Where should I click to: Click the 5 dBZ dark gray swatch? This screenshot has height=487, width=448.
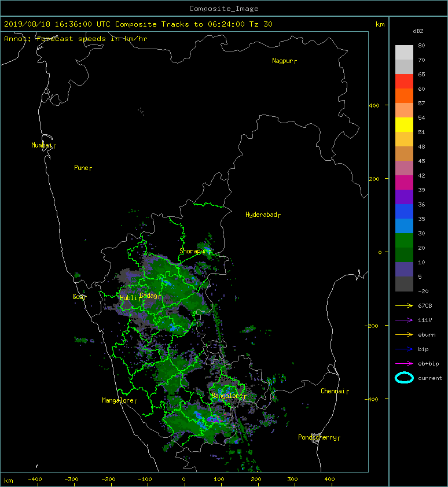coord(404,284)
